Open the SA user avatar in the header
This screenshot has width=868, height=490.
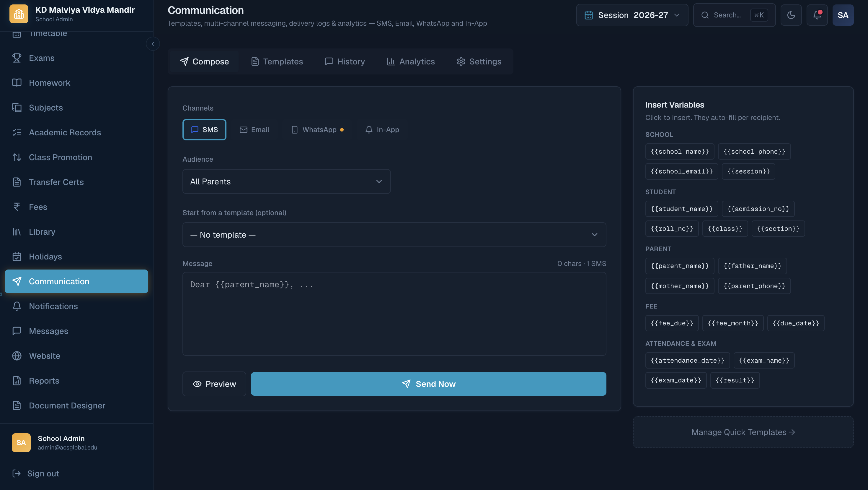pyautogui.click(x=843, y=15)
